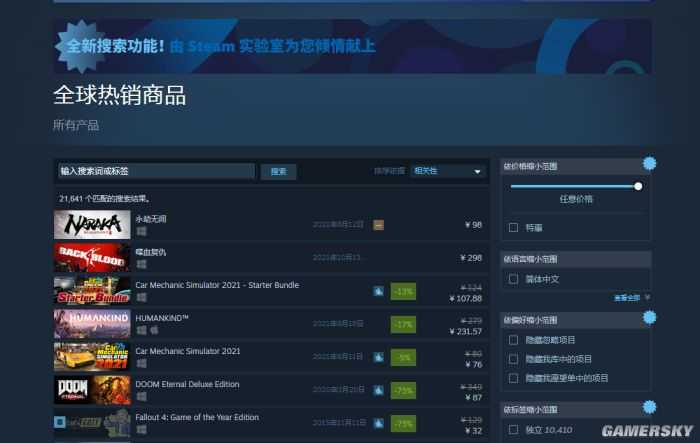Open the DOOM Eternal thumbnail
This screenshot has width=700, height=443.
tap(92, 390)
